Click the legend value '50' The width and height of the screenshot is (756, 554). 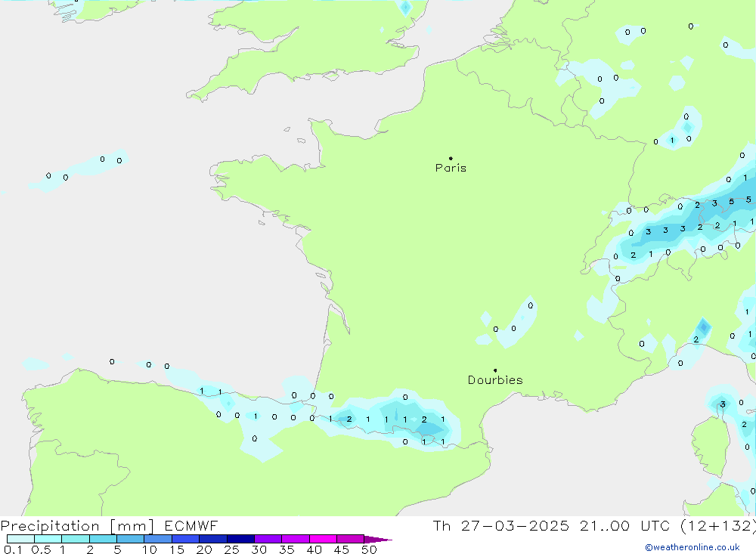[370, 549]
